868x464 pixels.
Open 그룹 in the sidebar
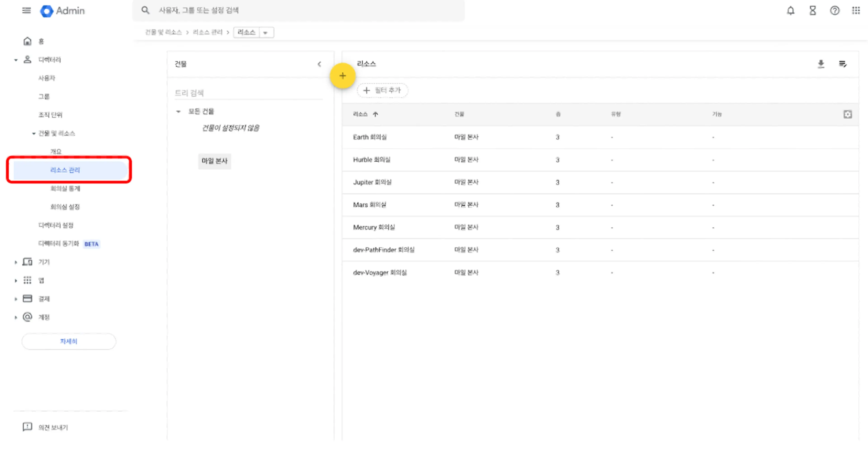(44, 97)
